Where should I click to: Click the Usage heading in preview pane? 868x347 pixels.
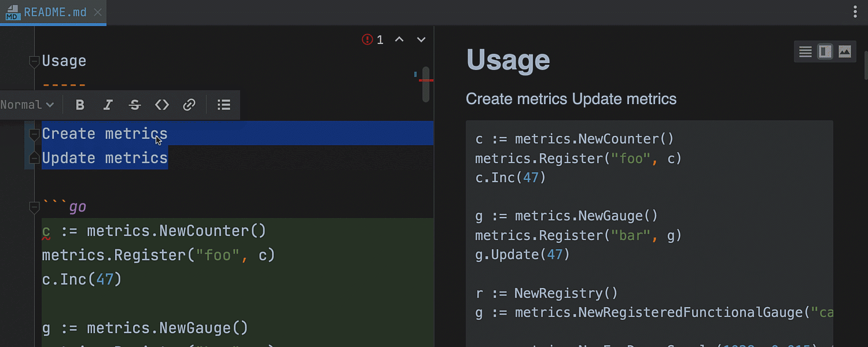pos(508,60)
